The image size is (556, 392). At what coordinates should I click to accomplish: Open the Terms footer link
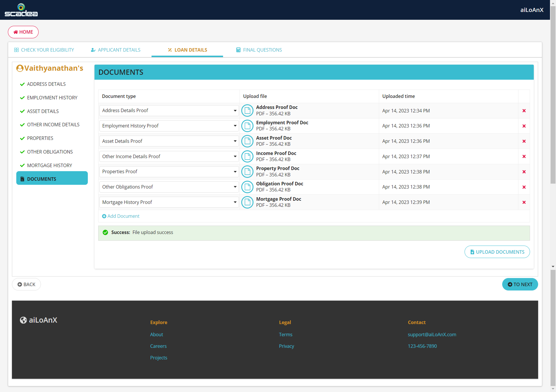286,335
